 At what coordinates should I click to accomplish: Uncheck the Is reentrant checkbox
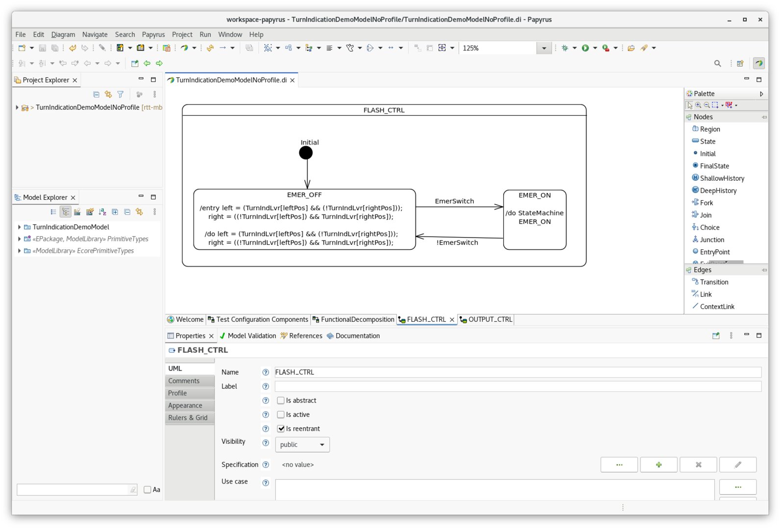[x=281, y=429]
